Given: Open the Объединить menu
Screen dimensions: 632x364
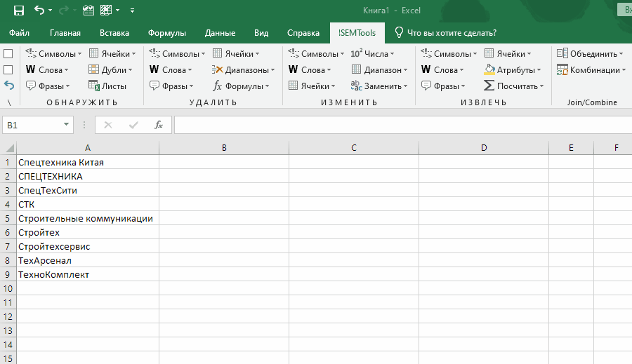Looking at the screenshot, I should (590, 53).
